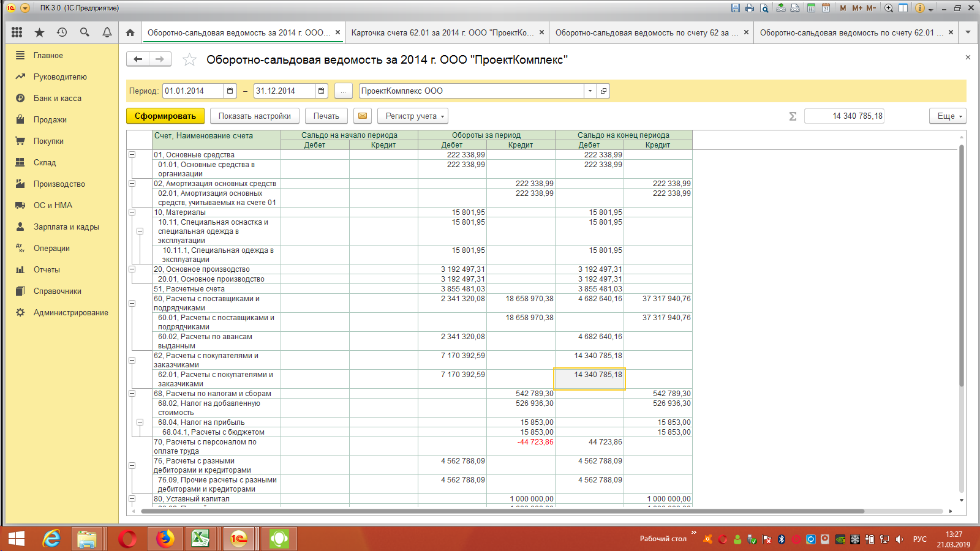Click the Zoom magnifier-plus icon
Image resolution: width=980 pixels, height=551 pixels.
coord(889,8)
